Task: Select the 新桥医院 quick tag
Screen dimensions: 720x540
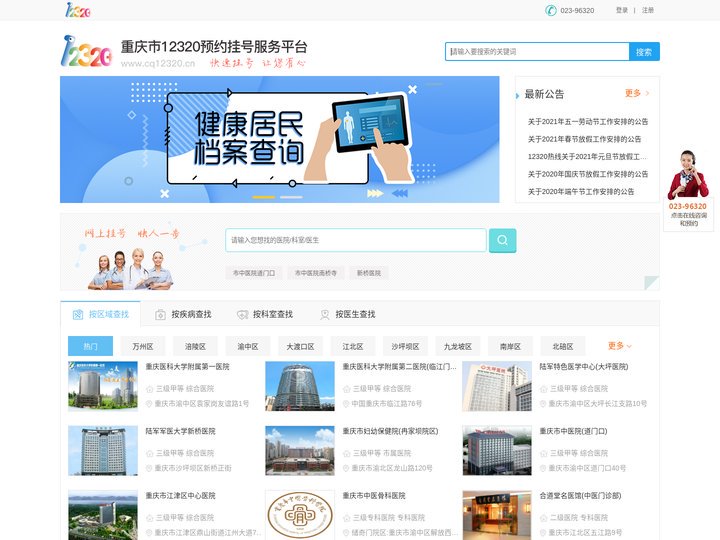Action: coord(369,273)
